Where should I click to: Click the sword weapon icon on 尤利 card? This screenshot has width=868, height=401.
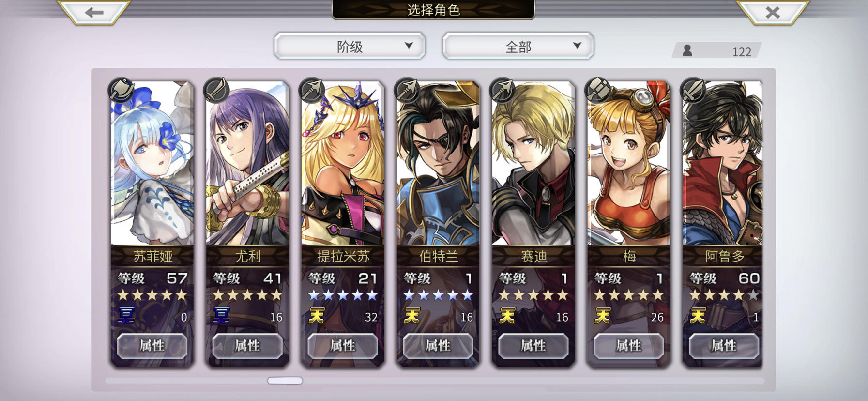click(216, 90)
